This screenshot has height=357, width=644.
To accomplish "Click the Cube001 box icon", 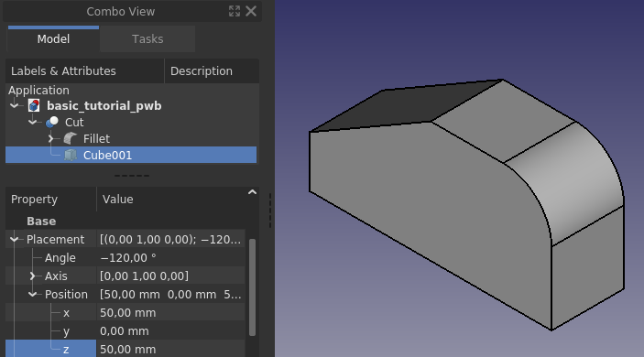I will point(71,155).
